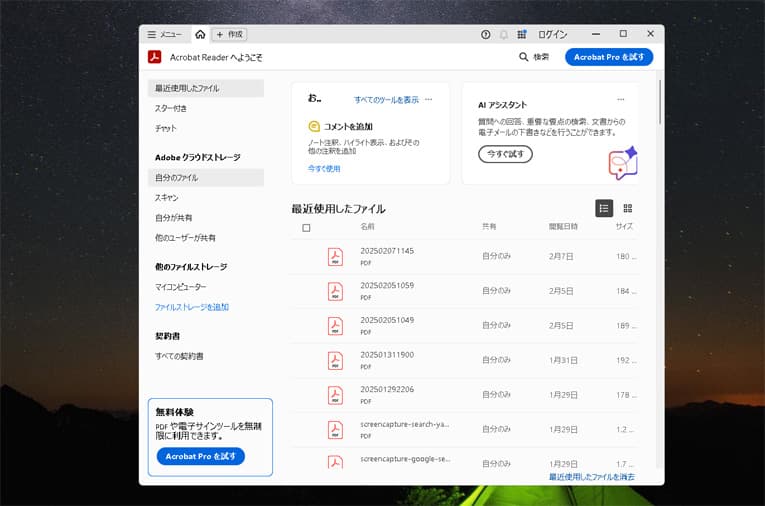The height and width of the screenshot is (506, 765).
Task: Click the help question mark icon
Action: [x=486, y=34]
